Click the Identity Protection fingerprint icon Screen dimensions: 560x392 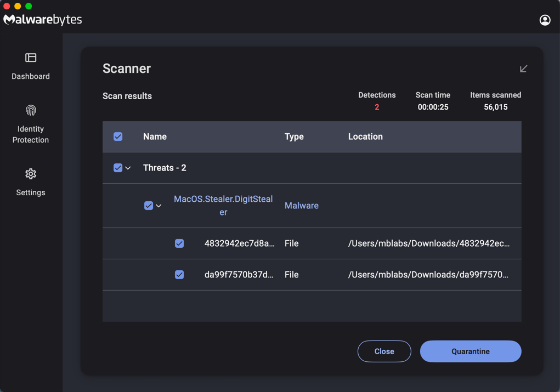[30, 109]
